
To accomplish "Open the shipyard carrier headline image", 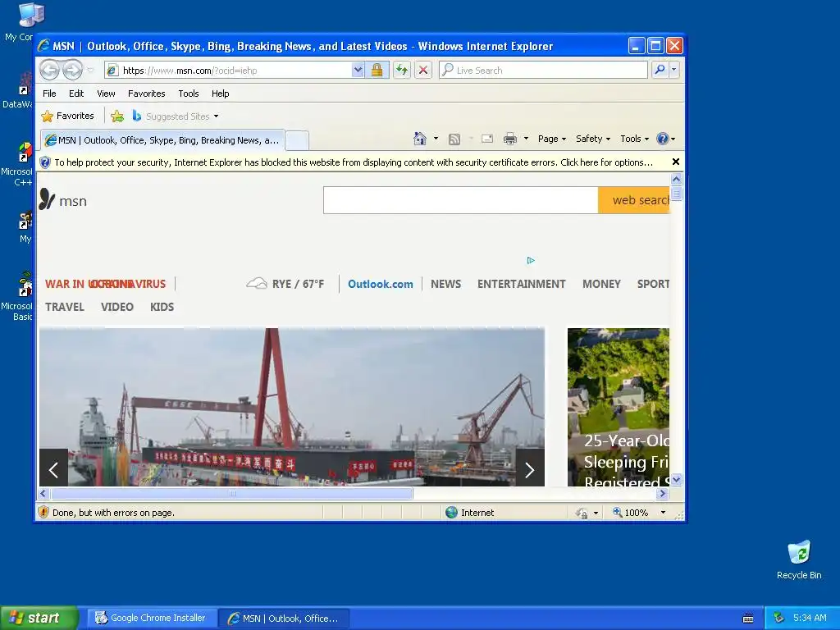I will pyautogui.click(x=292, y=407).
